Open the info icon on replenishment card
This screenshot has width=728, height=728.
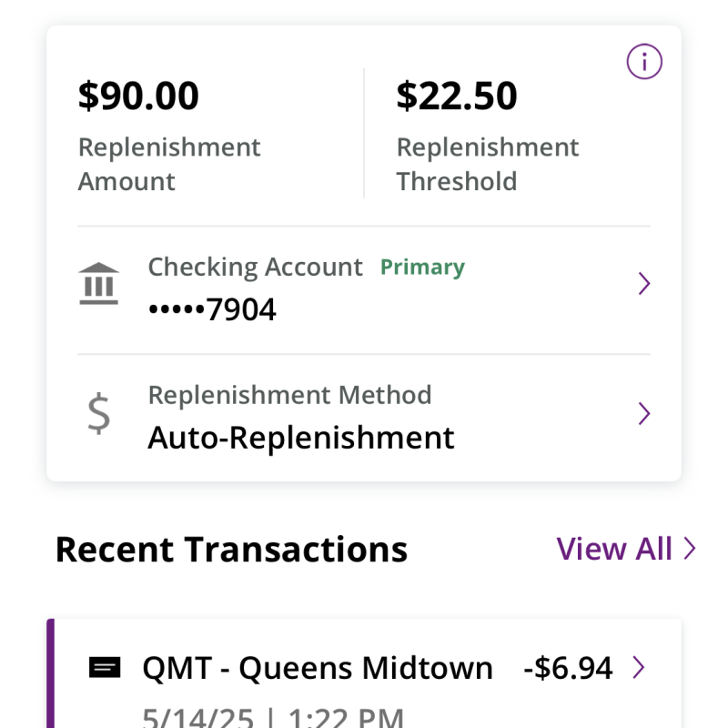pyautogui.click(x=644, y=61)
